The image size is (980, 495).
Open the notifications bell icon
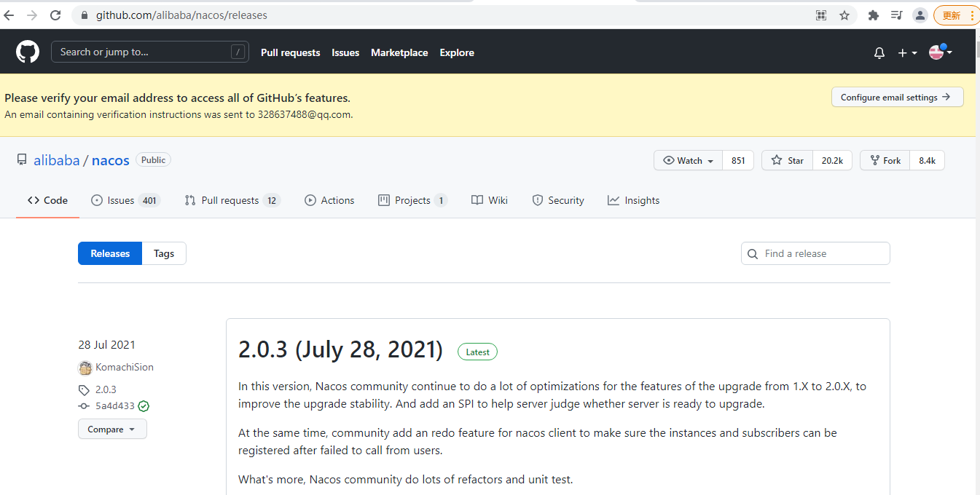pos(879,52)
